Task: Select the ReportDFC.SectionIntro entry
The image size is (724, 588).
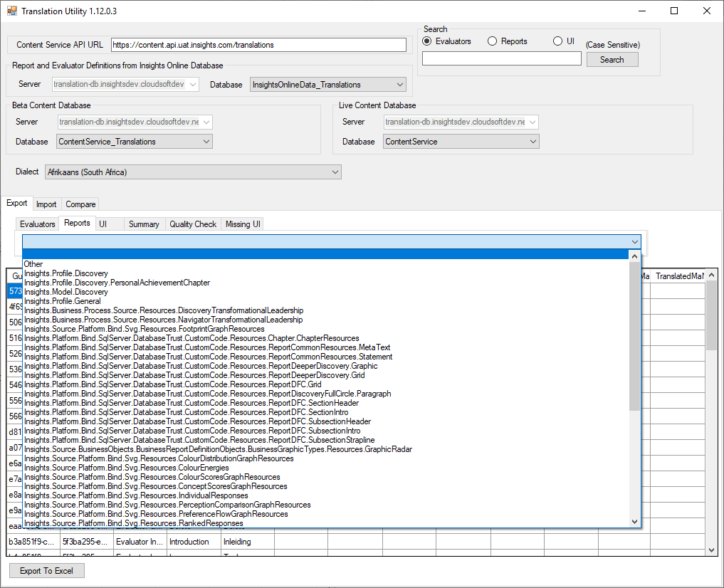Action: click(x=325, y=411)
